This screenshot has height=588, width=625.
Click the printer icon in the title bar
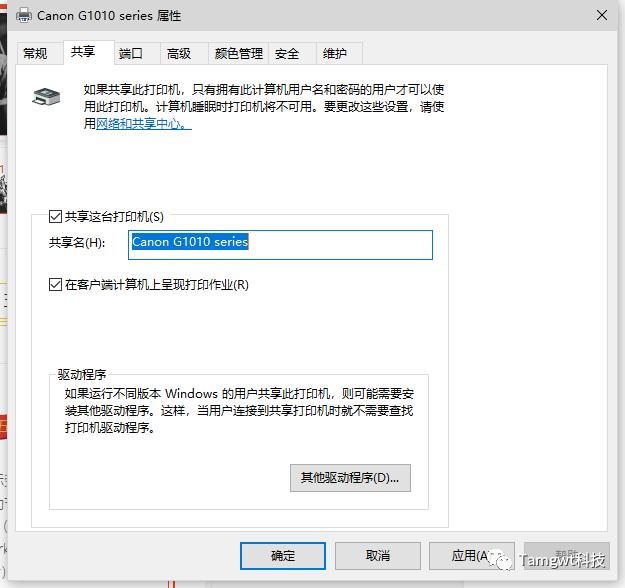[24, 16]
